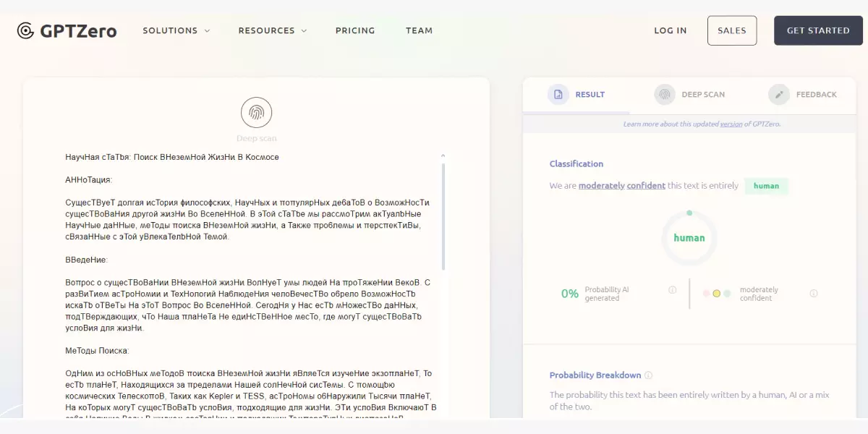Click info icon next to moderately confident
Image resolution: width=868 pixels, height=434 pixels.
814,293
